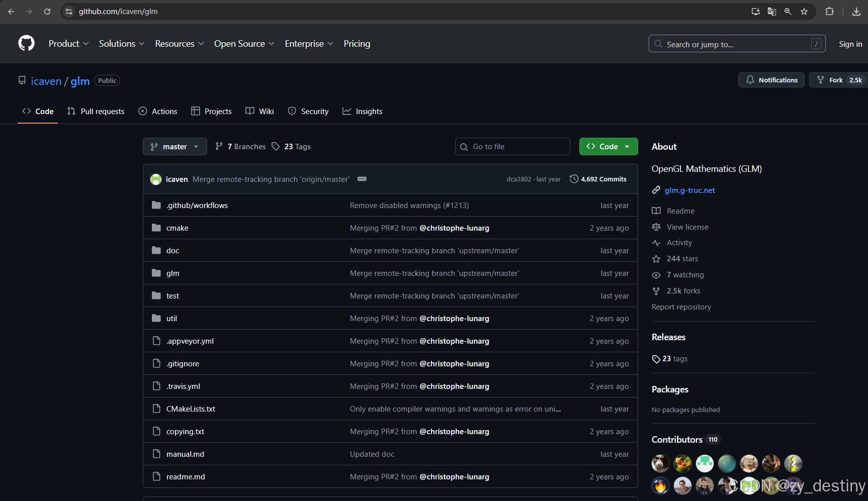
Task: Open the manual.md file
Action: [185, 454]
